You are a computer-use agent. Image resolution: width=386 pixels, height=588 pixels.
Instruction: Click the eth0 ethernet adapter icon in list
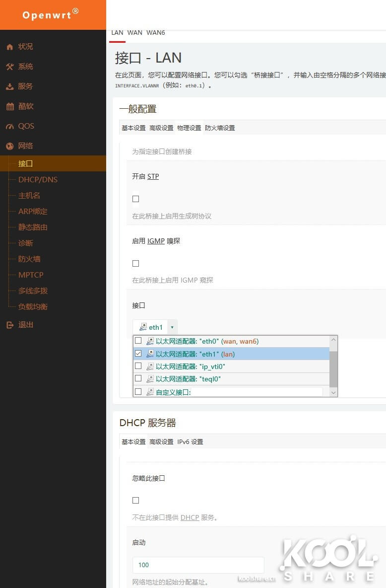pos(150,341)
